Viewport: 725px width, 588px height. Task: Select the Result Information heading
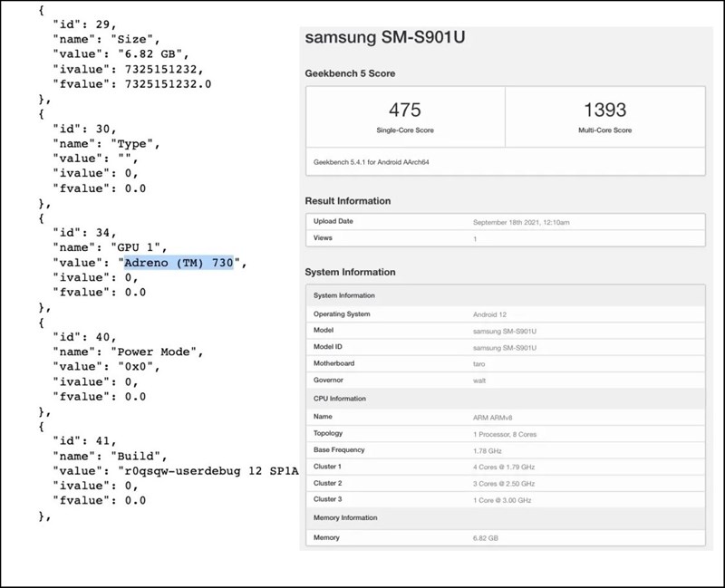point(348,200)
